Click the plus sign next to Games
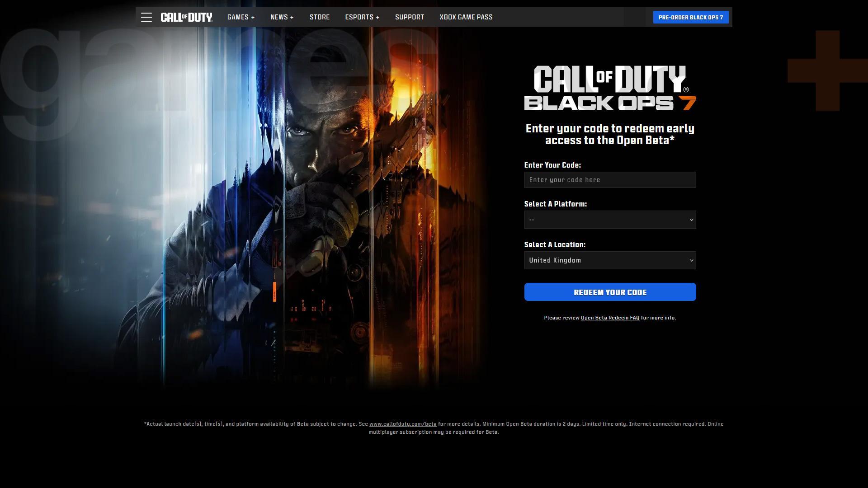This screenshot has height=488, width=868. click(x=253, y=18)
